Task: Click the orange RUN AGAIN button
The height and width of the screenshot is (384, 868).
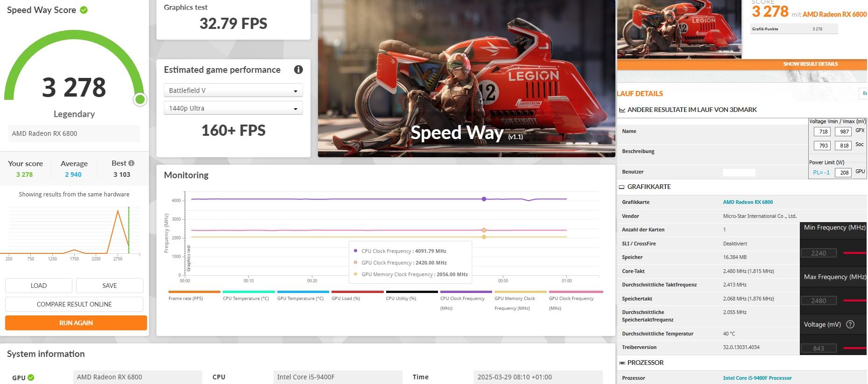Action: pos(76,323)
